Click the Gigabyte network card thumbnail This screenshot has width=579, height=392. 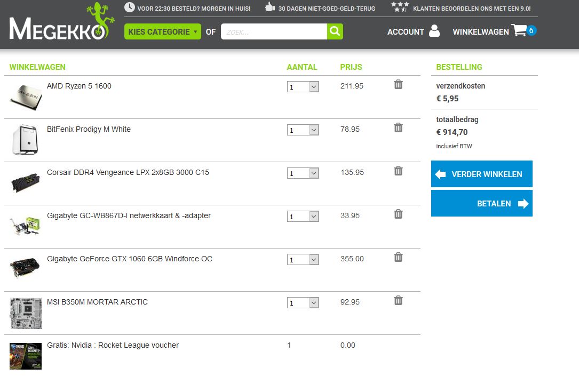click(x=25, y=226)
